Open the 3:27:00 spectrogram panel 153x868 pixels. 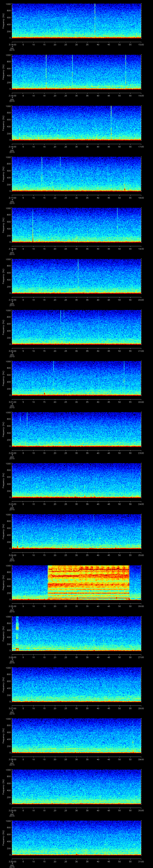tap(76, 684)
